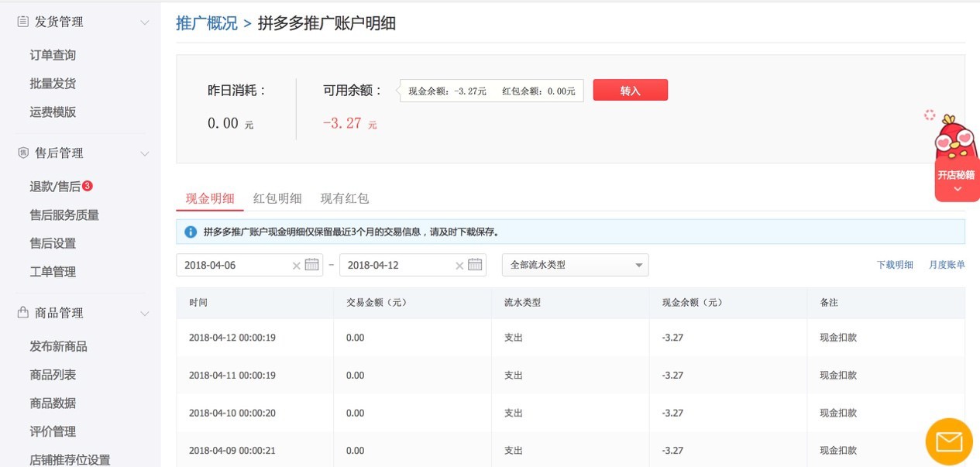This screenshot has height=467, width=980.
Task: Click the end date field 2018-04-12
Action: [413, 265]
